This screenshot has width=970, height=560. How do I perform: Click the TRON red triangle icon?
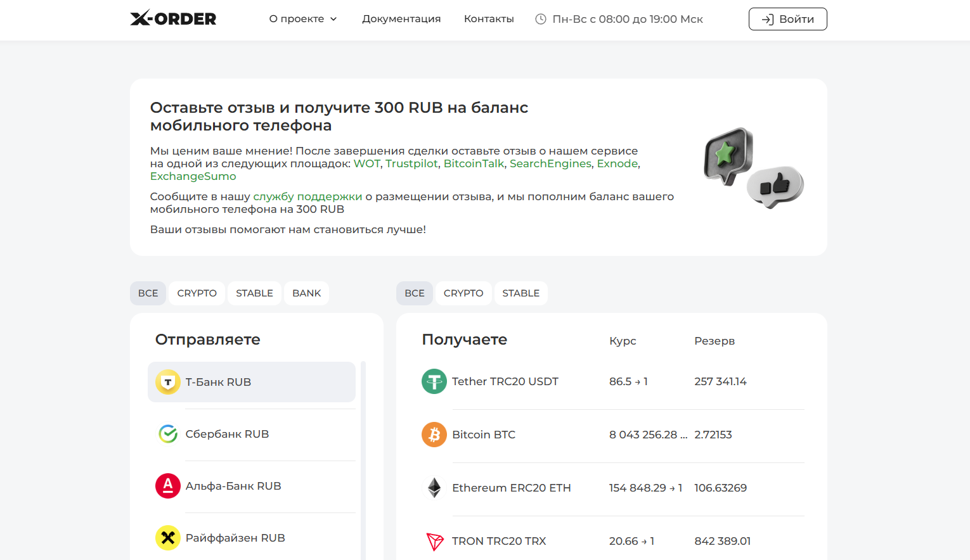point(434,541)
